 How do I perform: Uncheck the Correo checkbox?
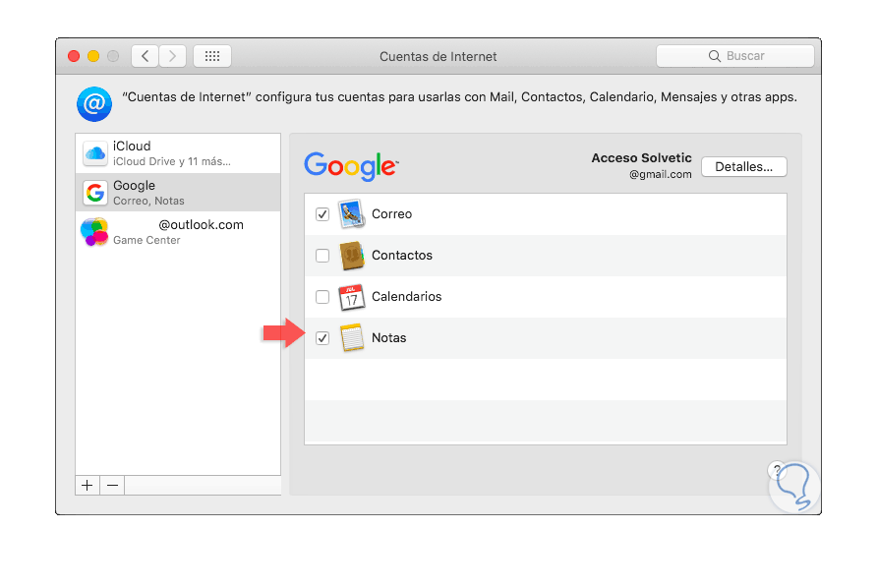322,214
